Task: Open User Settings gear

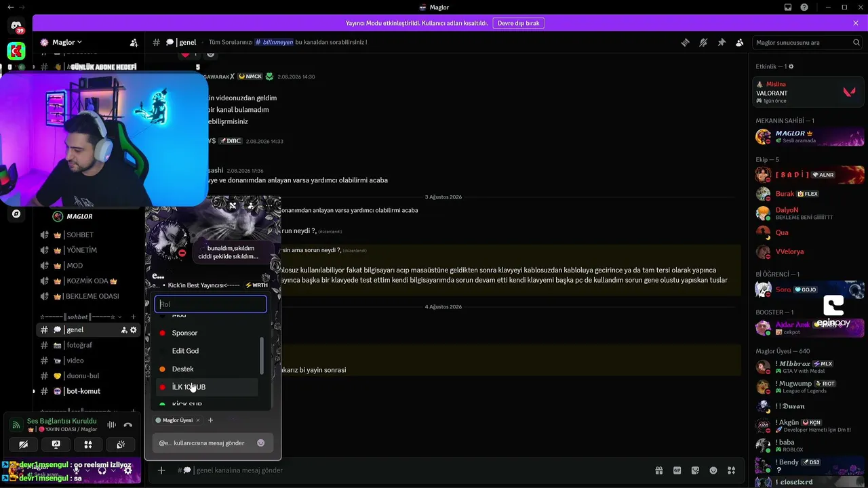Action: tap(128, 470)
